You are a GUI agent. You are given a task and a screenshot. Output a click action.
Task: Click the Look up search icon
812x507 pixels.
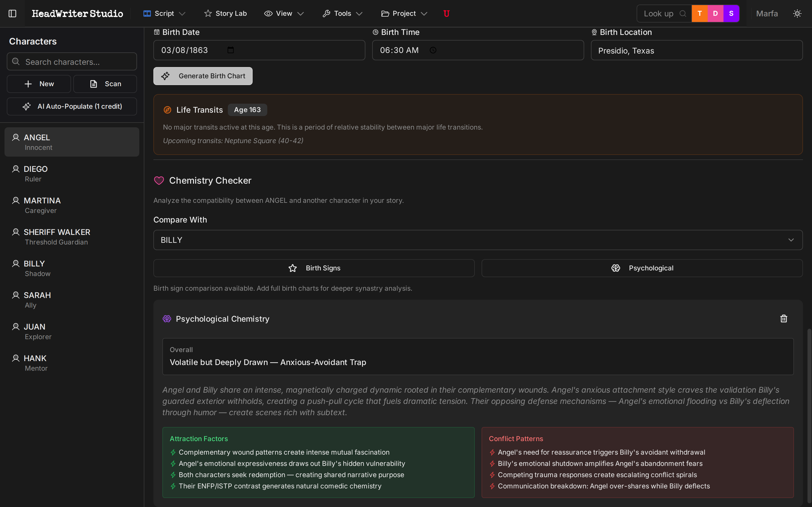point(683,14)
